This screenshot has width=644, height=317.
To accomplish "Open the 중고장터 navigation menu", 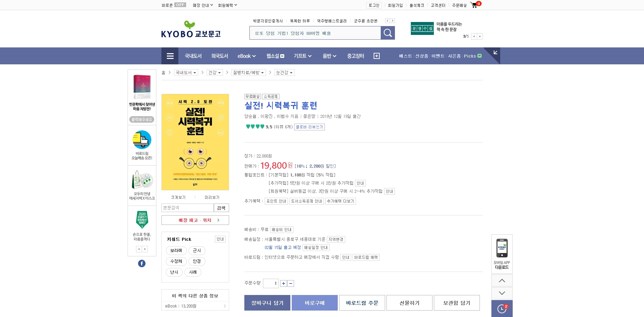I will tap(356, 56).
